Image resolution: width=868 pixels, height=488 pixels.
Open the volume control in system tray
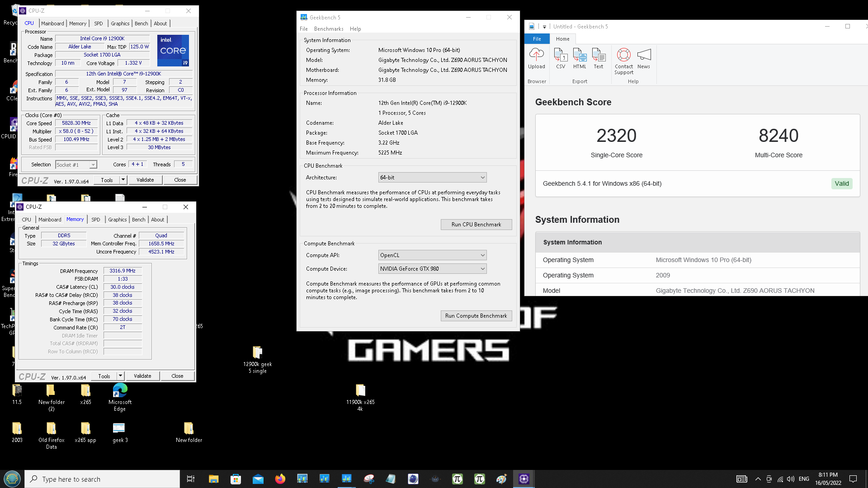coord(791,479)
